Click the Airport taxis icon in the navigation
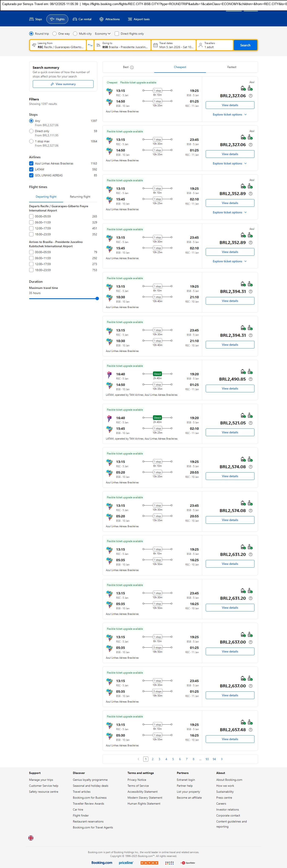287x868 pixels. coord(130,19)
